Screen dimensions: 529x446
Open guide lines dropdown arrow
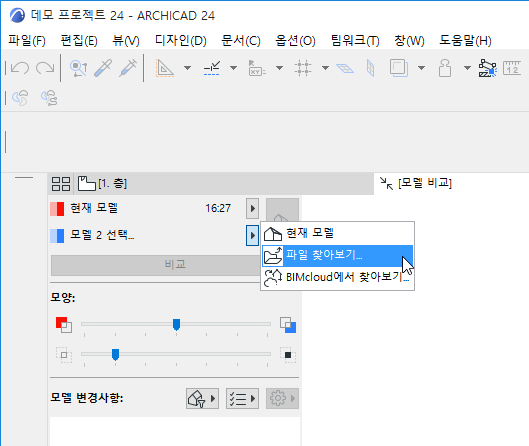tap(188, 68)
